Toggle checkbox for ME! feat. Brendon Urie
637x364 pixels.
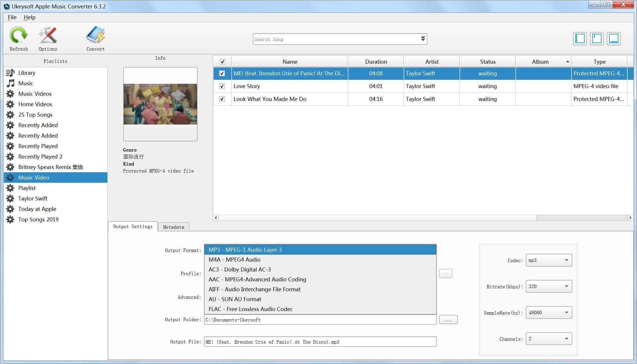tap(222, 73)
